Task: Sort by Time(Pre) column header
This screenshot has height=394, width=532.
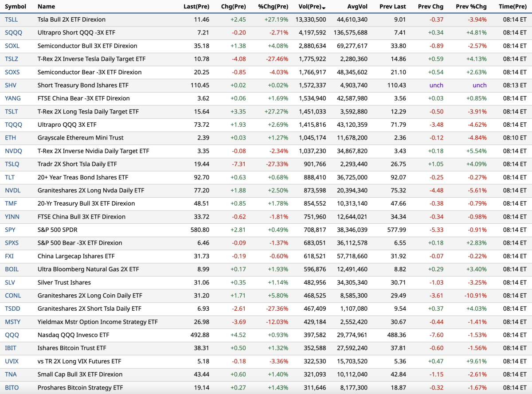Action: coord(512,7)
